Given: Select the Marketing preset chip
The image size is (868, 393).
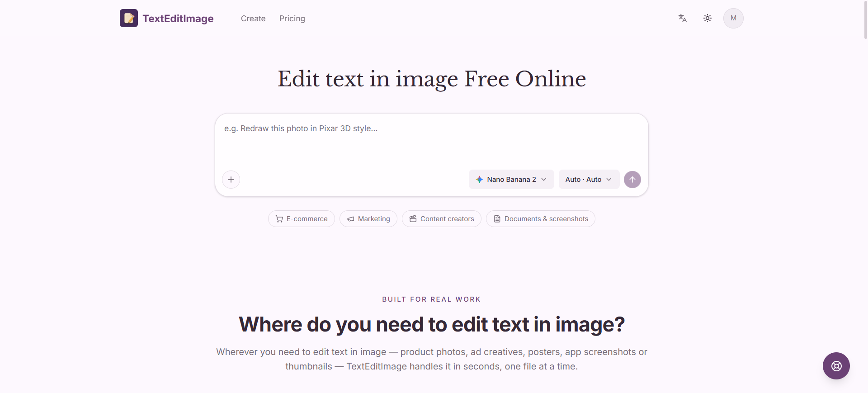Looking at the screenshot, I should pyautogui.click(x=368, y=219).
